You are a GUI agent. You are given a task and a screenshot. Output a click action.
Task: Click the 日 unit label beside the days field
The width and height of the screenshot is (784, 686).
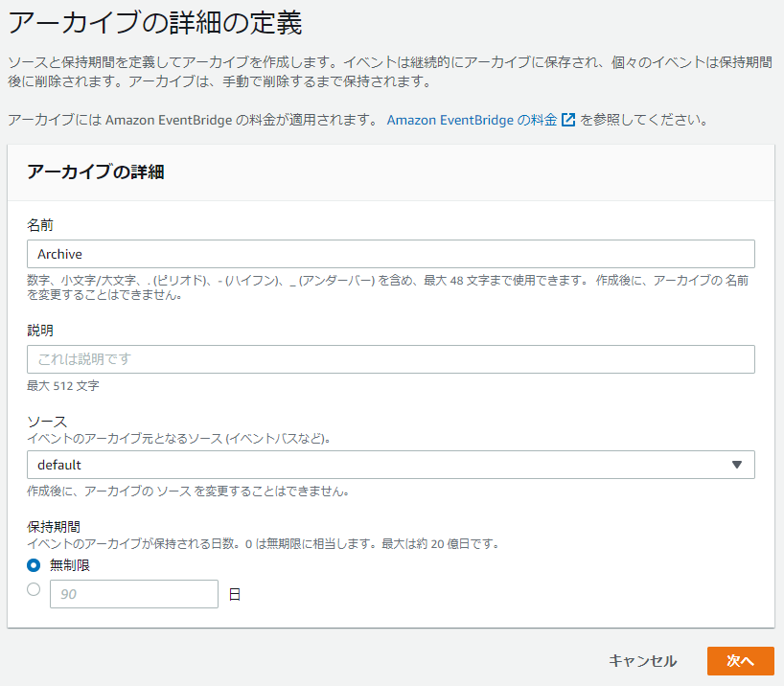coord(235,594)
